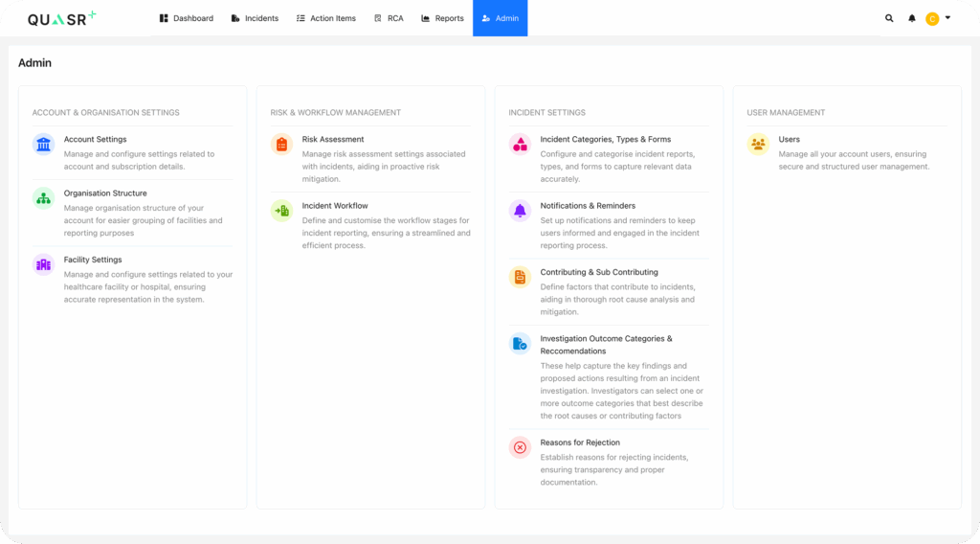This screenshot has height=544, width=980.
Task: Click the purple Facility Settings icon
Action: (x=43, y=264)
